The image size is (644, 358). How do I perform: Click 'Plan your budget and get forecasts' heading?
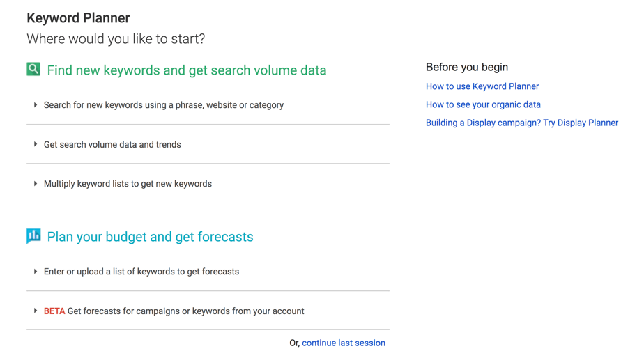coord(150,237)
